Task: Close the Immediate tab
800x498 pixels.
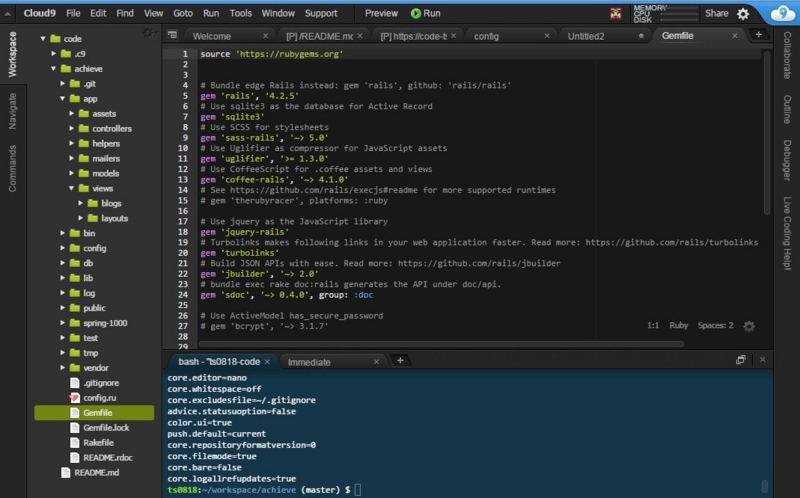Action: [376, 362]
